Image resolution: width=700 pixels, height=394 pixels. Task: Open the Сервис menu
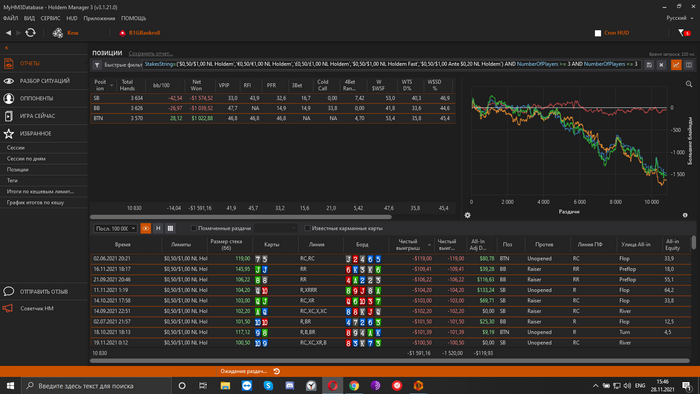[50, 18]
